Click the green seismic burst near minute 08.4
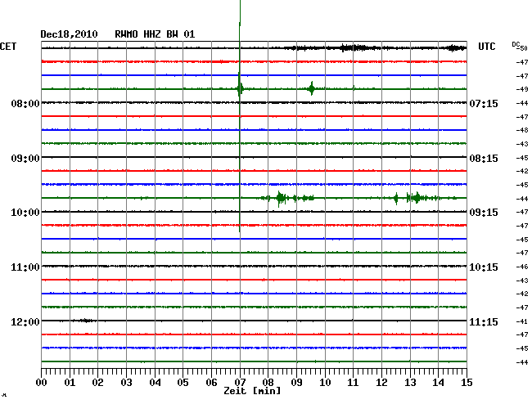The height and width of the screenshot is (404, 532). pos(281,198)
